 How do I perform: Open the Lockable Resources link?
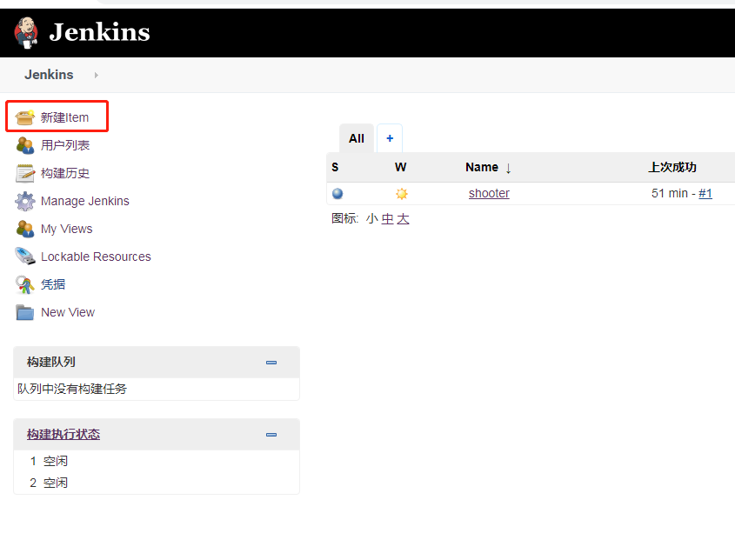click(96, 257)
